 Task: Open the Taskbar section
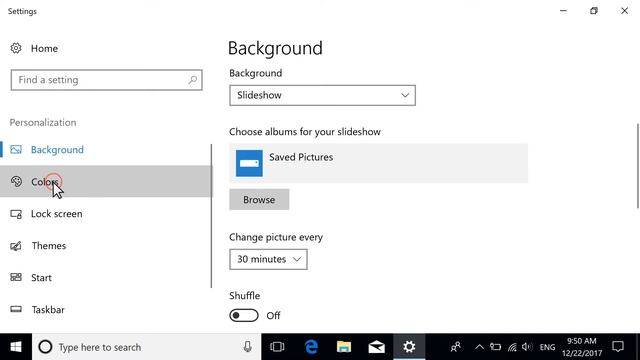click(x=48, y=310)
